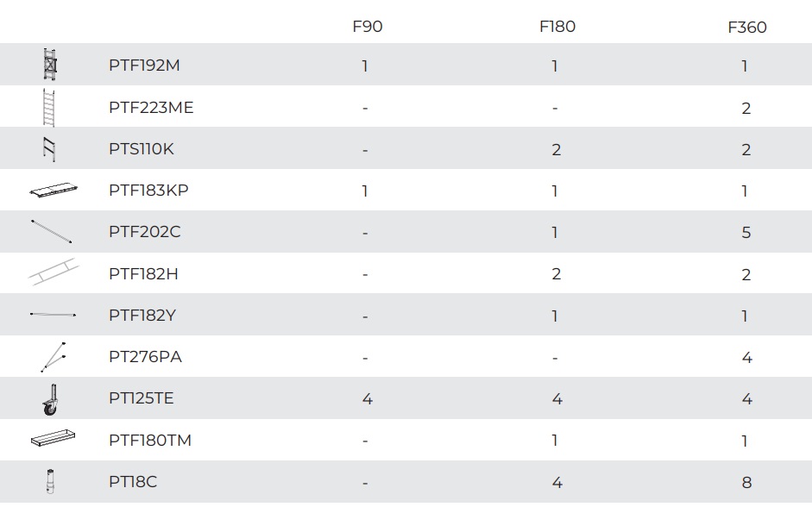
Task: Select the quantity 8 in PT18C row
Action: [x=746, y=482]
